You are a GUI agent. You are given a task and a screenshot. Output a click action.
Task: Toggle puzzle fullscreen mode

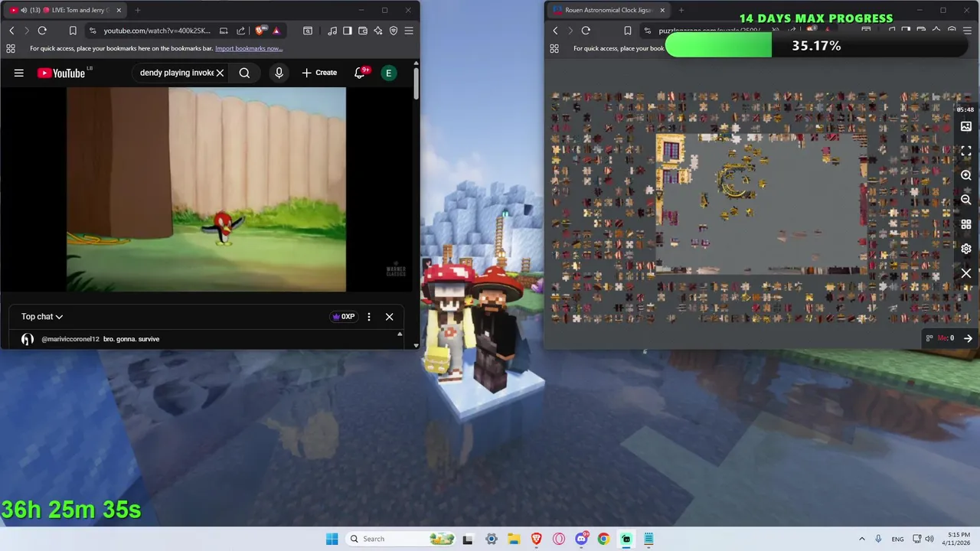(966, 151)
